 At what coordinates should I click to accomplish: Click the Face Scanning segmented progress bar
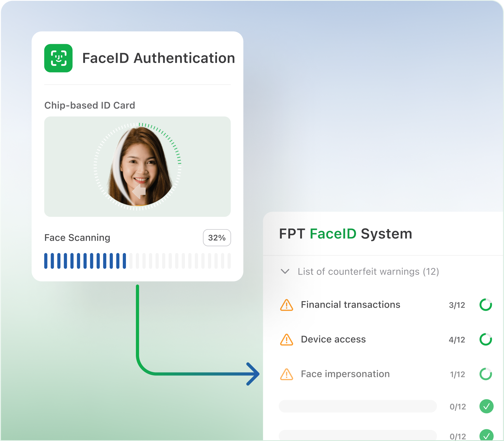(137, 261)
